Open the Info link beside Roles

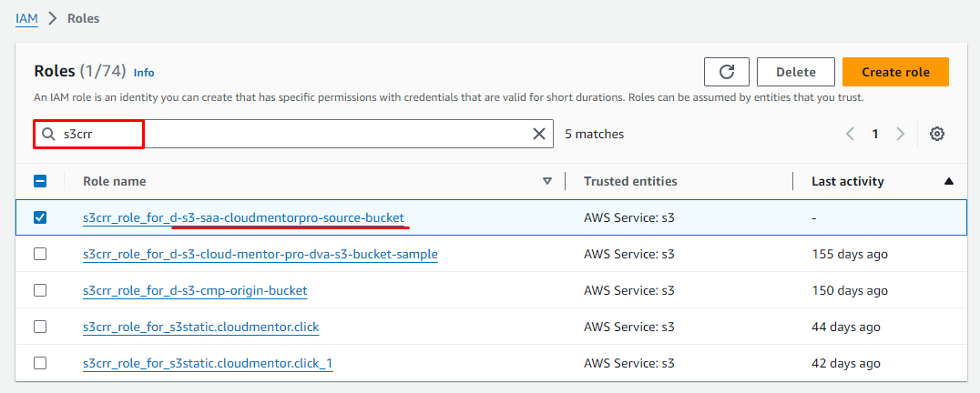pyautogui.click(x=144, y=72)
